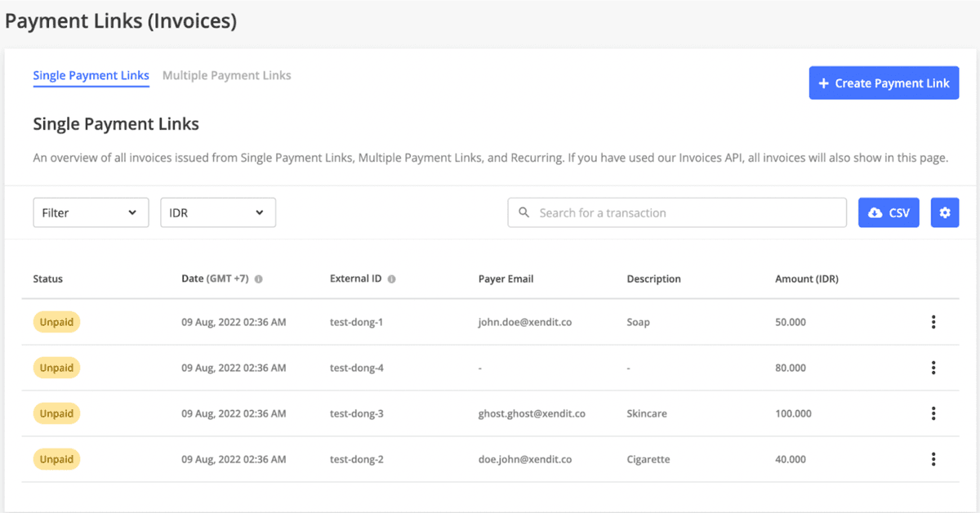The height and width of the screenshot is (513, 980).
Task: Open three-dot menu for test-dong-2
Action: point(933,459)
